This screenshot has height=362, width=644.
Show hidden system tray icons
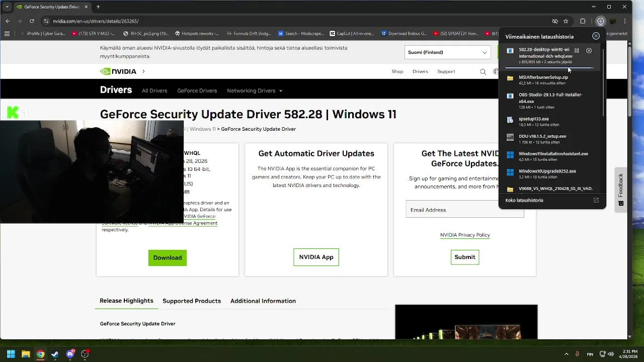click(x=566, y=354)
